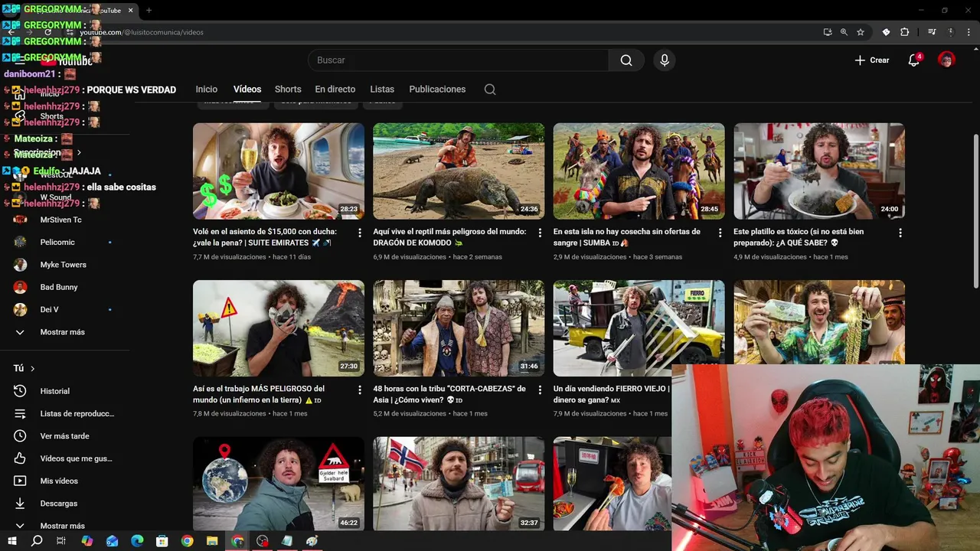980x551 pixels.
Task: Open the Windows Start menu
Action: coord(11,541)
